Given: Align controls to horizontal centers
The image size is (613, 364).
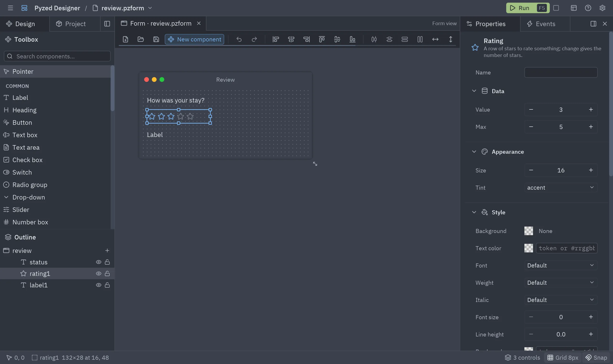Looking at the screenshot, I should 291,39.
